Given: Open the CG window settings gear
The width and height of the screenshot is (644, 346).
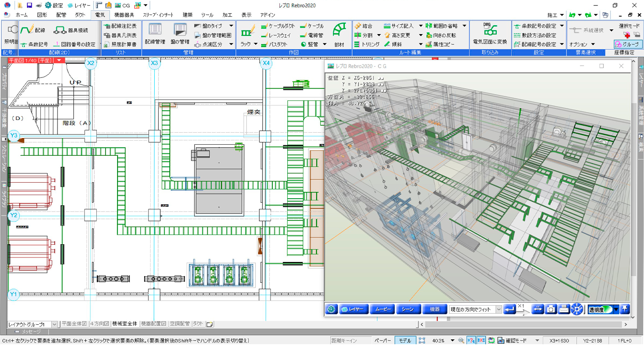Looking at the screenshot, I should (x=332, y=309).
